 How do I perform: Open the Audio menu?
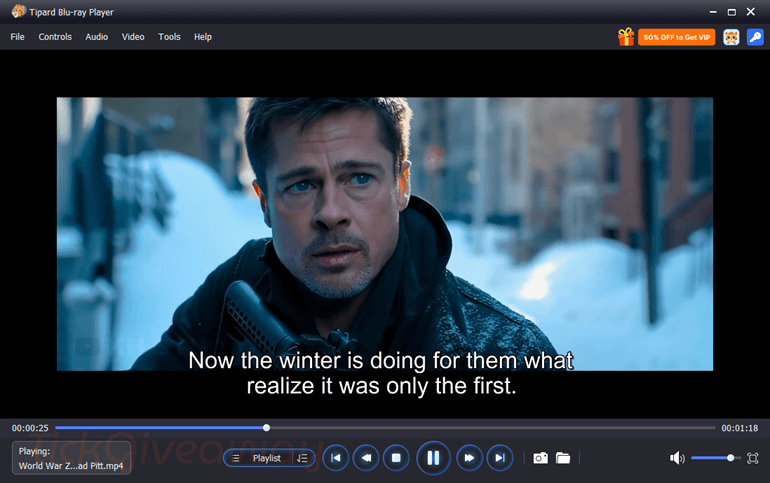click(x=96, y=37)
